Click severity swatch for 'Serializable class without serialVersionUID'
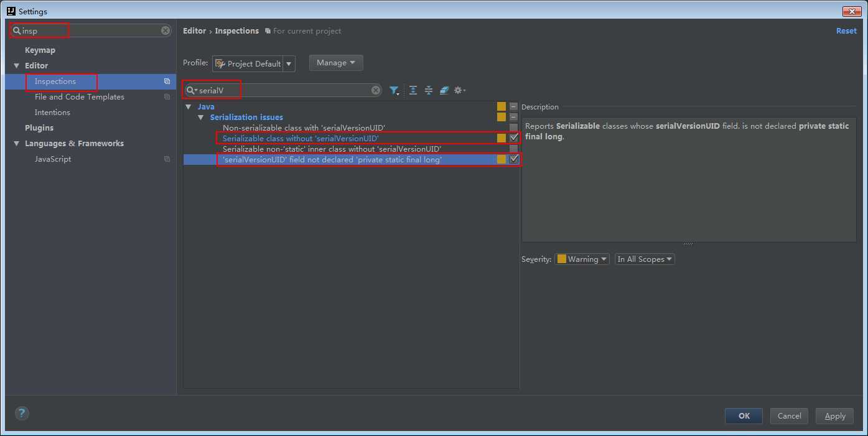The height and width of the screenshot is (436, 868). 502,138
